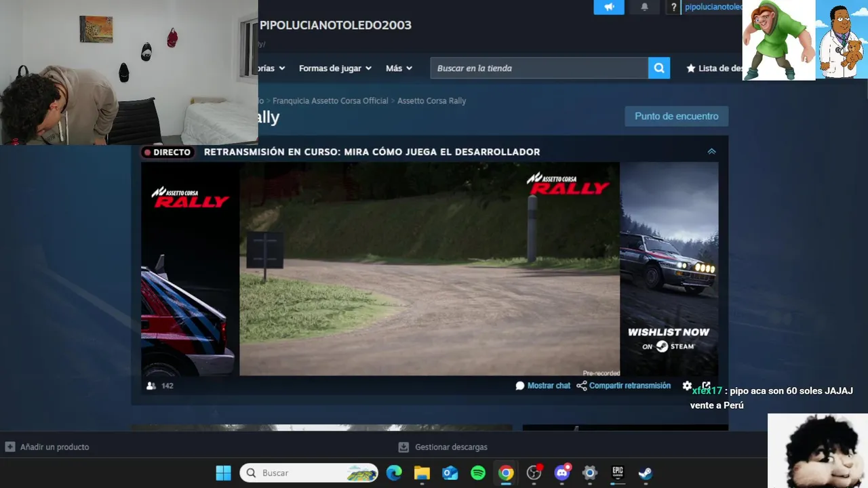Click Compartir retransmisión link
Screen dimensions: 868x488
(x=630, y=386)
